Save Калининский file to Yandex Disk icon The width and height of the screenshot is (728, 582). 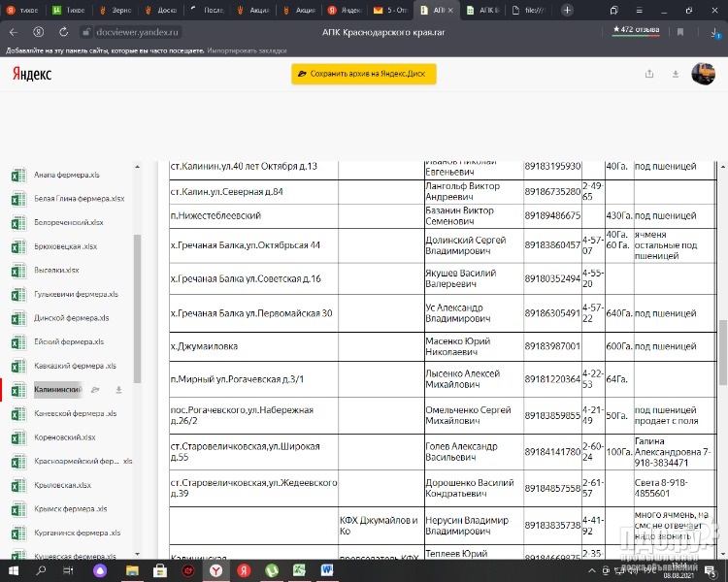(95, 390)
